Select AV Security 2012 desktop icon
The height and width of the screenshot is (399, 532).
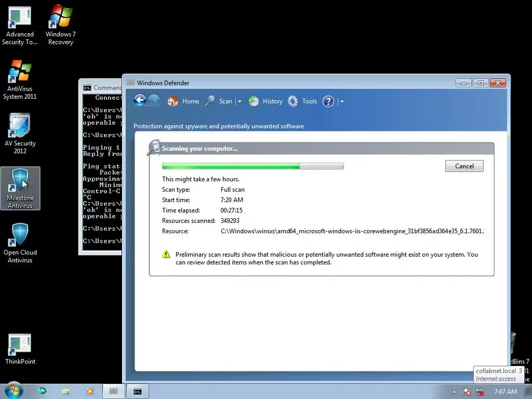coord(20,134)
